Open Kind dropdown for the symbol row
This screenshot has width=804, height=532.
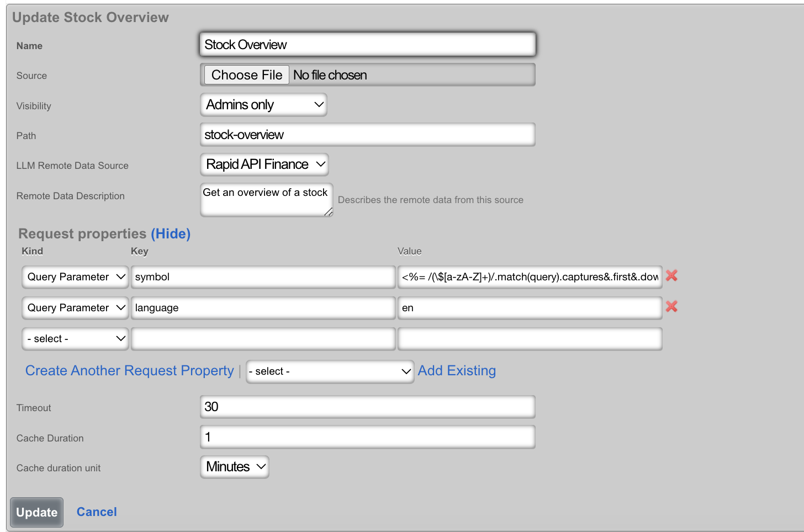click(x=76, y=277)
